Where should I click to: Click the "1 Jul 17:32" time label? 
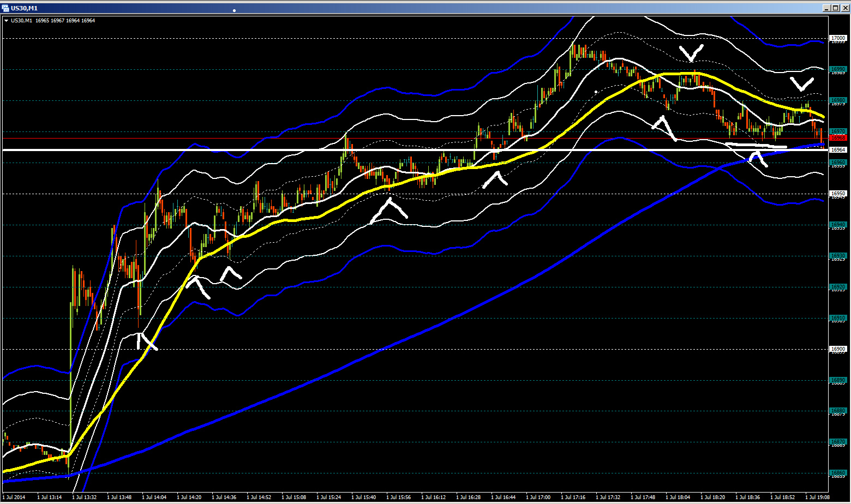[x=608, y=497]
